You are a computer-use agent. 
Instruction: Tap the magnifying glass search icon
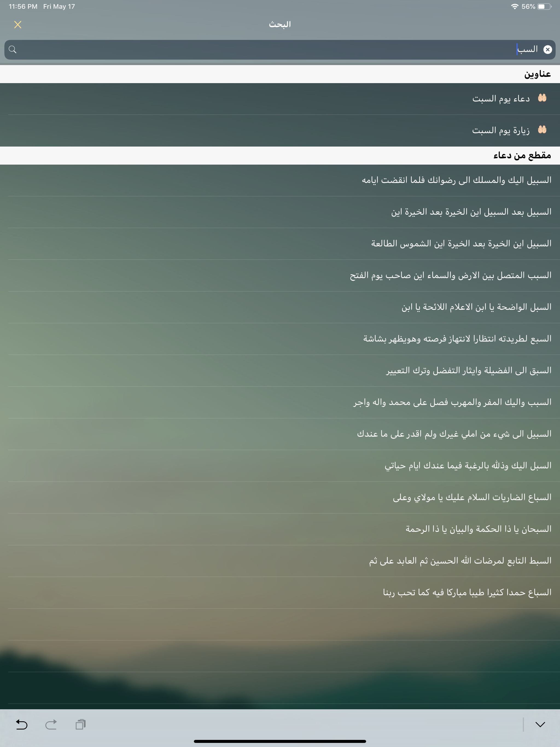pyautogui.click(x=13, y=50)
